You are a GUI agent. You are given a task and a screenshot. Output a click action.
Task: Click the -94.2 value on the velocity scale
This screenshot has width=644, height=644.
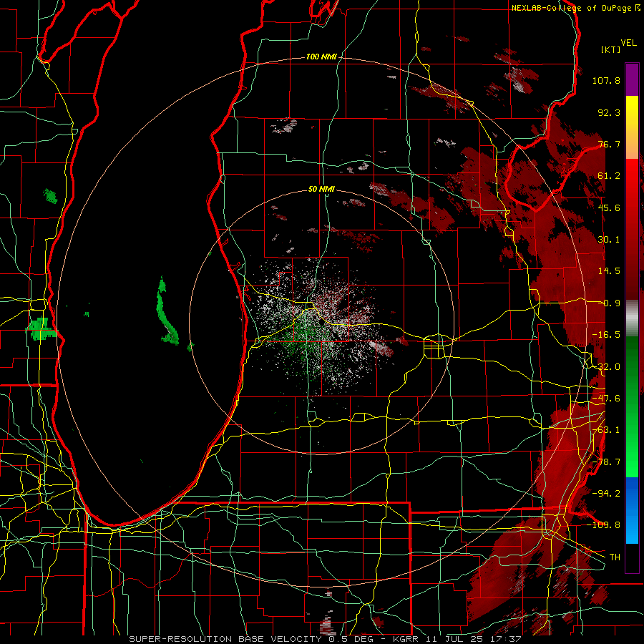pos(606,494)
